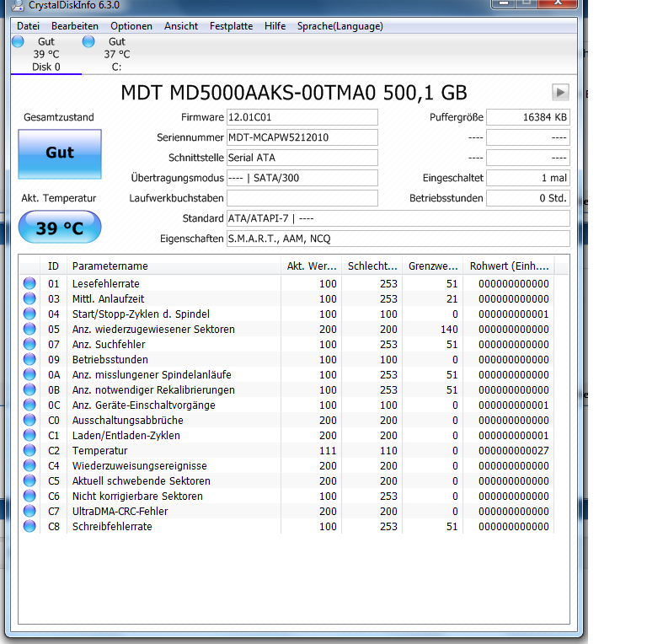The width and height of the screenshot is (647, 644).
Task: Click the Betriebsstunden 0 Std. field
Action: [527, 198]
